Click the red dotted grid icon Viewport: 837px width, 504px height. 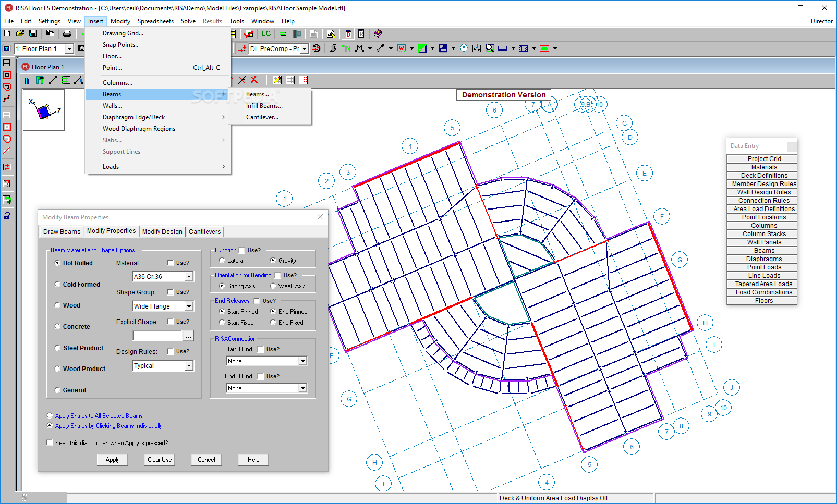pos(303,80)
